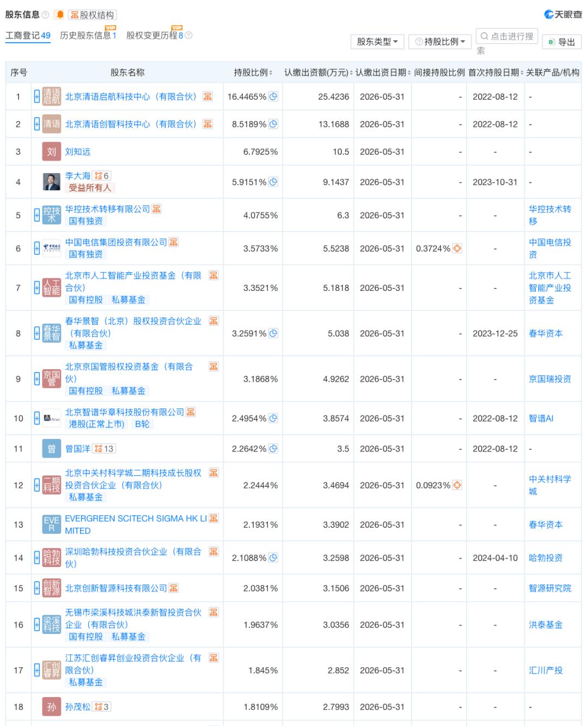Click the related companies badge 6 for 李大海

coord(102,176)
